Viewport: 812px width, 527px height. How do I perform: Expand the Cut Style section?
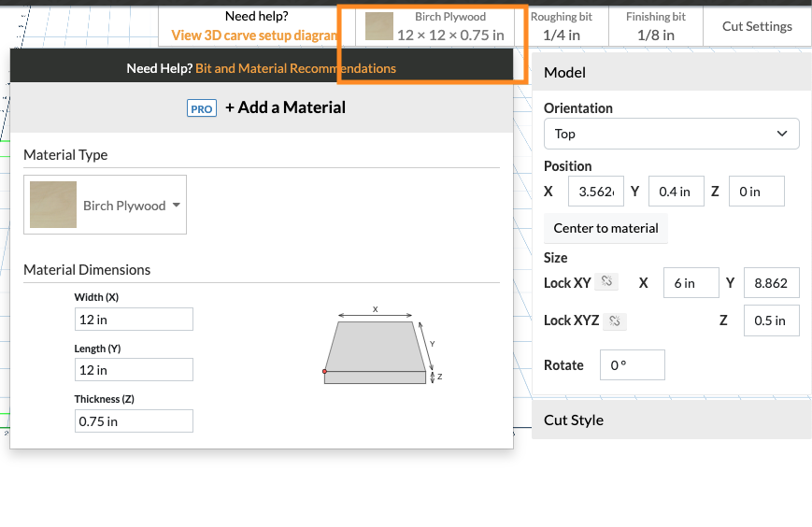[671, 420]
